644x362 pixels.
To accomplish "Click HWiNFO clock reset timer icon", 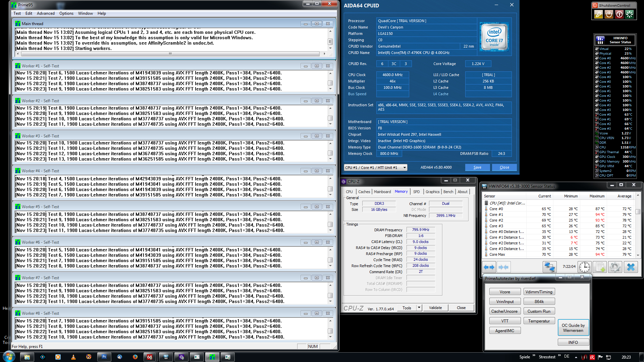I will [585, 267].
